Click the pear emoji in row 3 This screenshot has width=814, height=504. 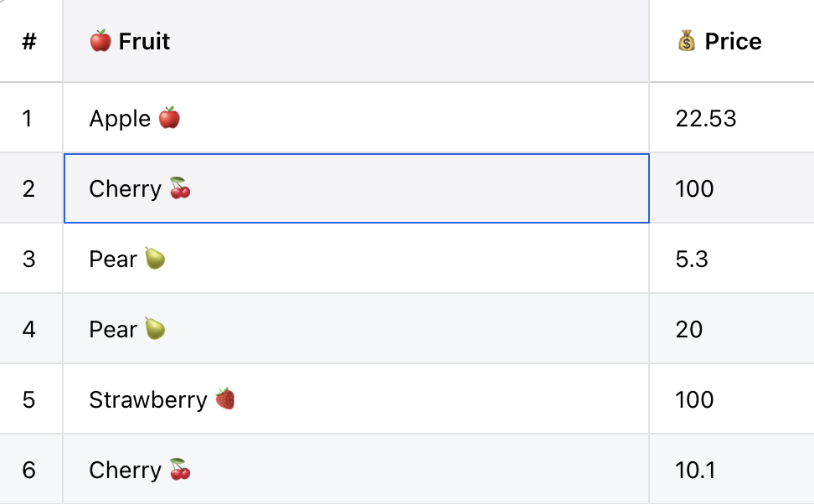155,259
